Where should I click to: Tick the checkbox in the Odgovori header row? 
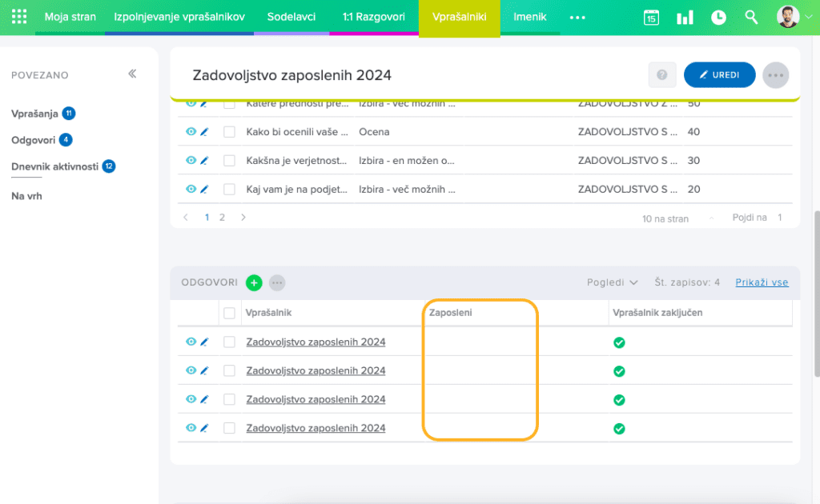230,313
